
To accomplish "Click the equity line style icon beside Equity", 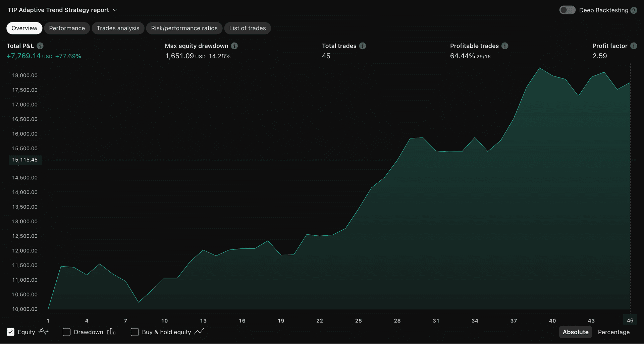I will click(43, 332).
